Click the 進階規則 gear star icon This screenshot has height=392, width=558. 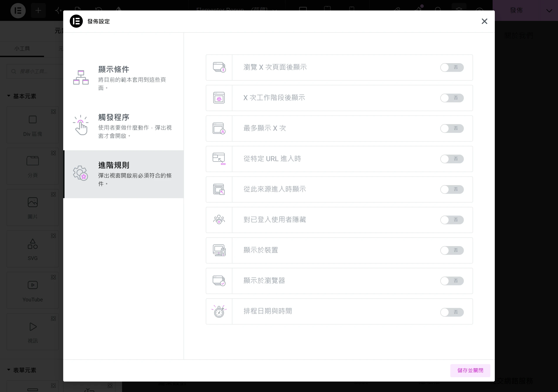tap(80, 173)
